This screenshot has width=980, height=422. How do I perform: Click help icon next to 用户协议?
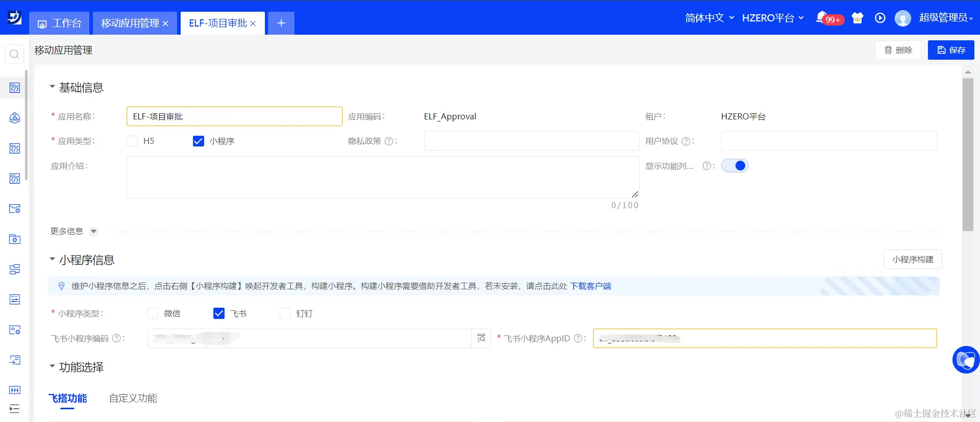pyautogui.click(x=686, y=141)
